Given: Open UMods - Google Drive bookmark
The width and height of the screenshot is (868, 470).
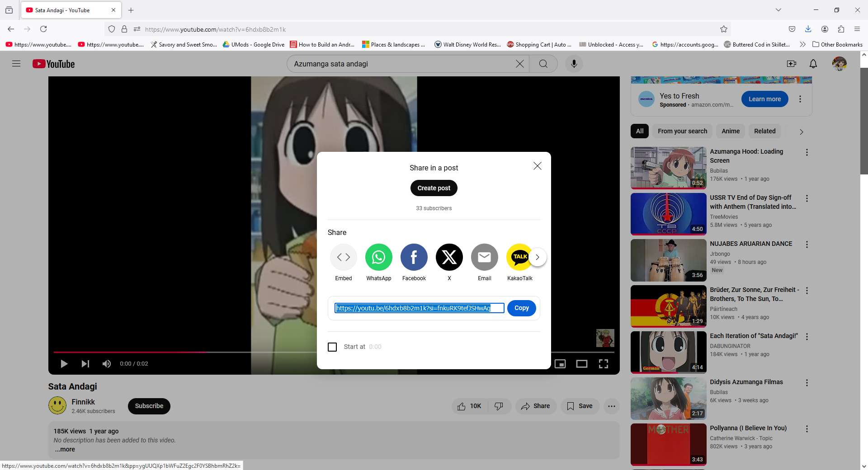Looking at the screenshot, I should click(254, 44).
